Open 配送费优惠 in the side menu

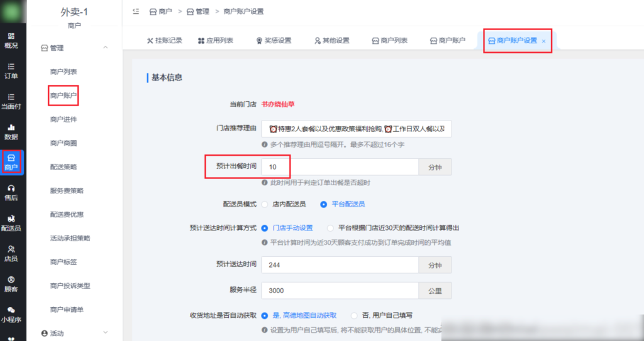pyautogui.click(x=67, y=215)
